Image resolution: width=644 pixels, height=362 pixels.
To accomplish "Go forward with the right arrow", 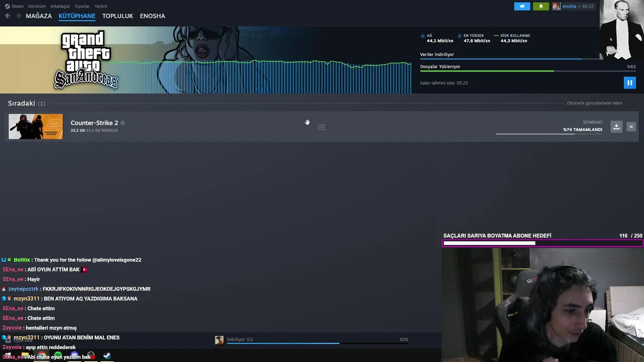I will point(18,16).
